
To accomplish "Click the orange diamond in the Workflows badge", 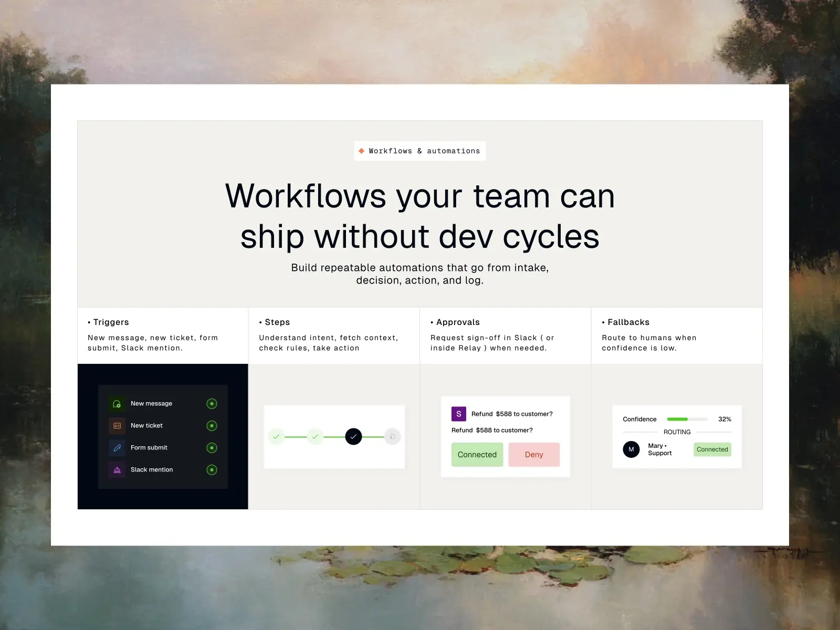I will pos(361,151).
